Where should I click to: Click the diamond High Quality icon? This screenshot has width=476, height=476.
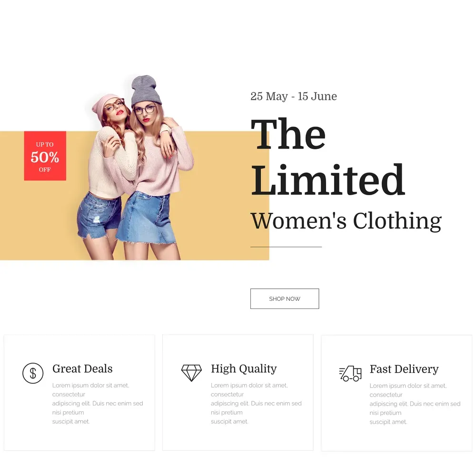click(191, 373)
